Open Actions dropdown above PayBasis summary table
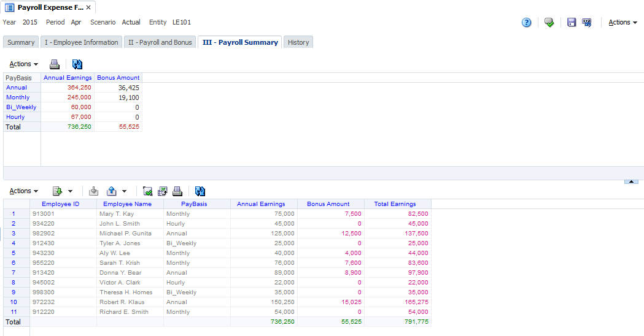The width and height of the screenshot is (644, 336). [24, 64]
